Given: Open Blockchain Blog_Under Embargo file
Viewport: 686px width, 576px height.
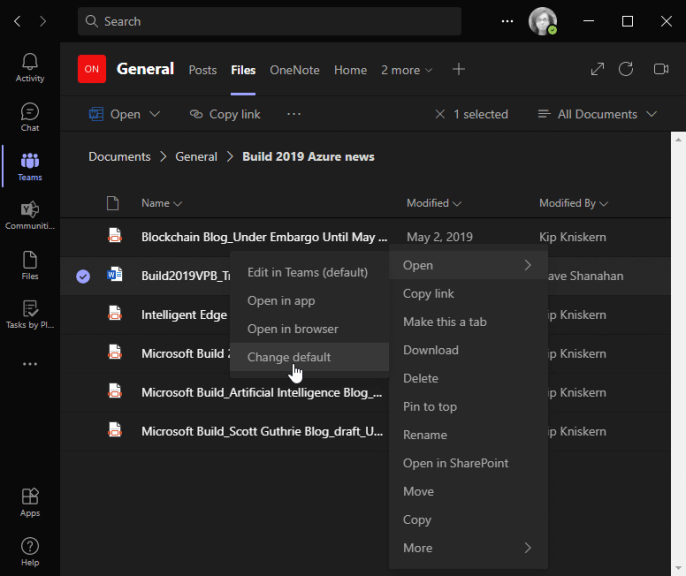Looking at the screenshot, I should [264, 237].
